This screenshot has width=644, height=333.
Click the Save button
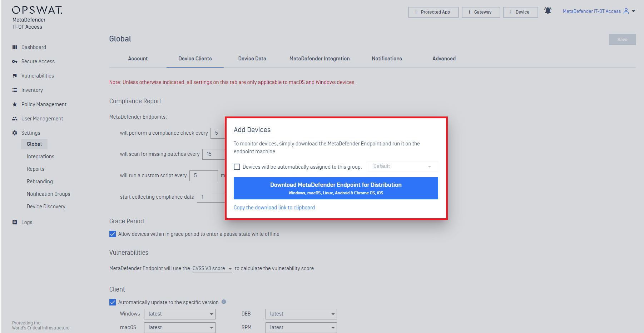pyautogui.click(x=622, y=40)
